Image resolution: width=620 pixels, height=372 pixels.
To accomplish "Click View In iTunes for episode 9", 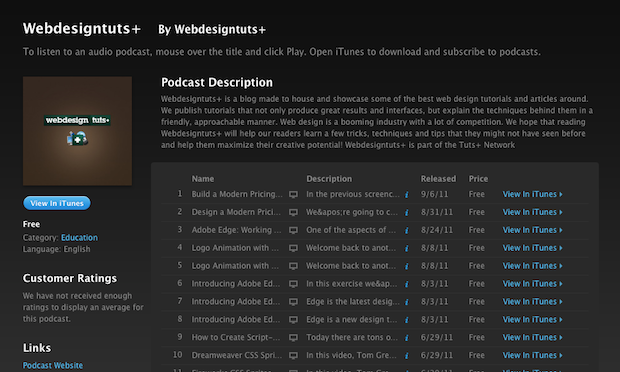I will [532, 337].
